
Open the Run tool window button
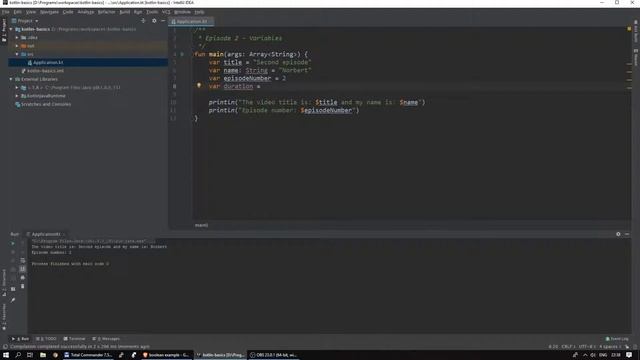[20, 339]
